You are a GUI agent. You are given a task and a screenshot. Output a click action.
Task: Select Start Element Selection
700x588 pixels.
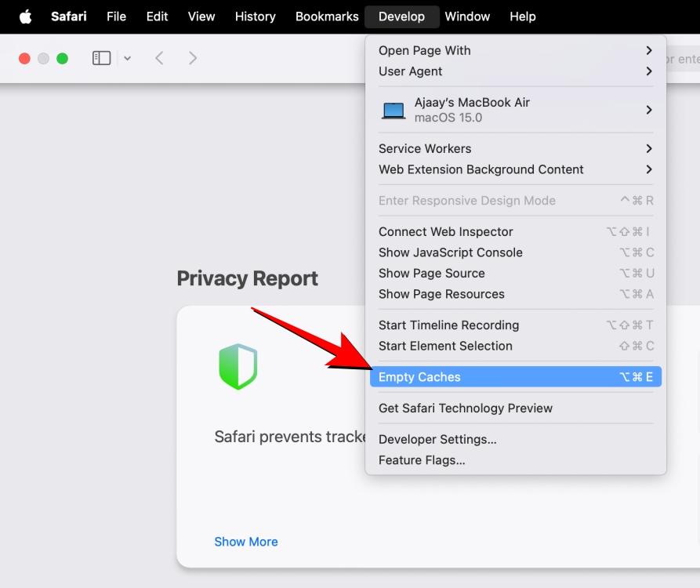tap(516, 346)
